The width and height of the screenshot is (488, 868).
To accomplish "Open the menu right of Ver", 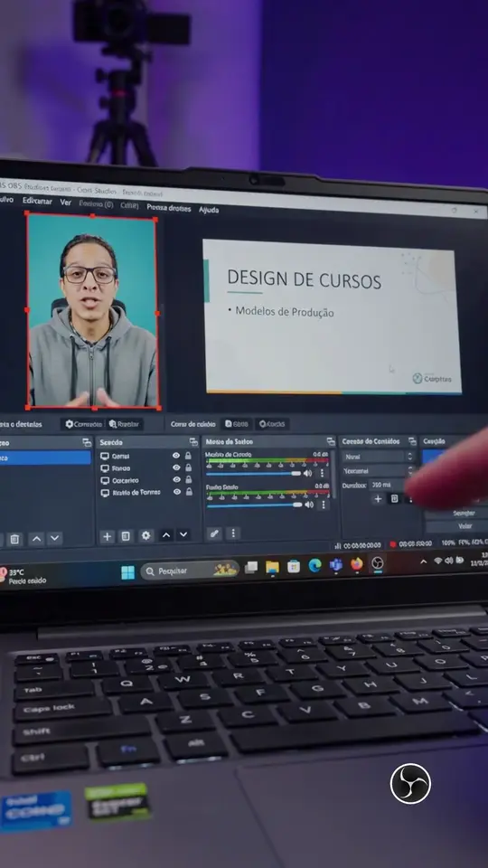I will (x=96, y=204).
